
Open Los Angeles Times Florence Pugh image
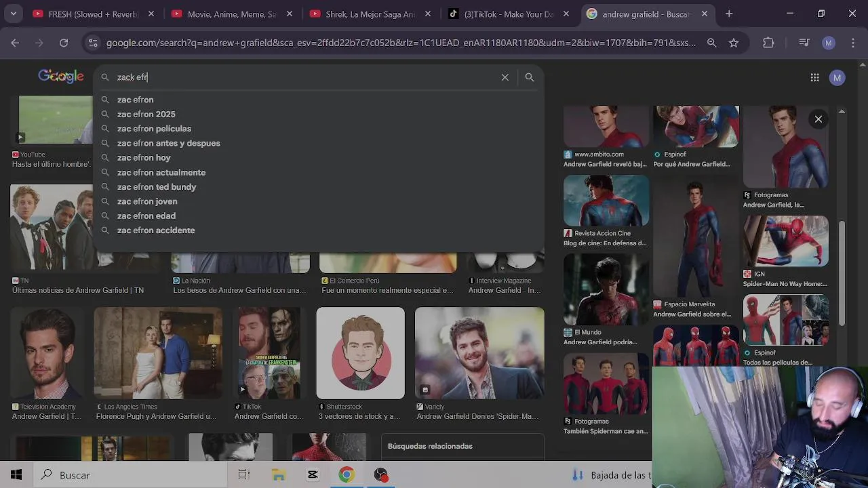click(x=158, y=353)
